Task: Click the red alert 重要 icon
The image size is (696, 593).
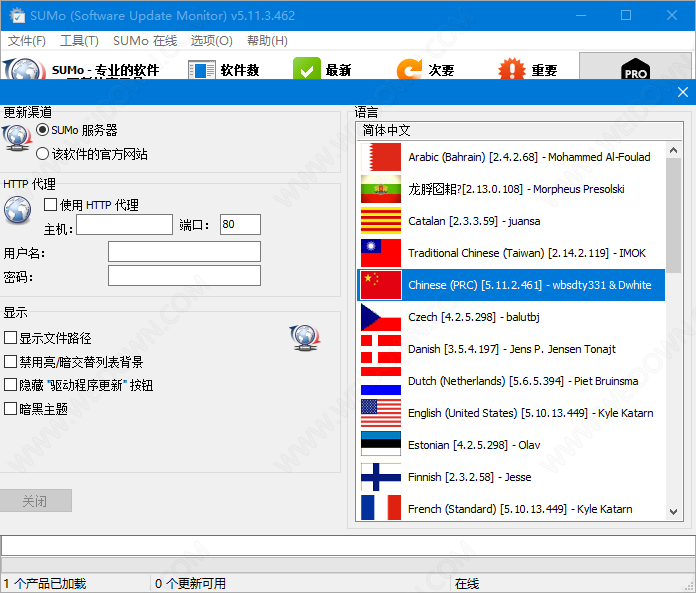Action: (512, 69)
